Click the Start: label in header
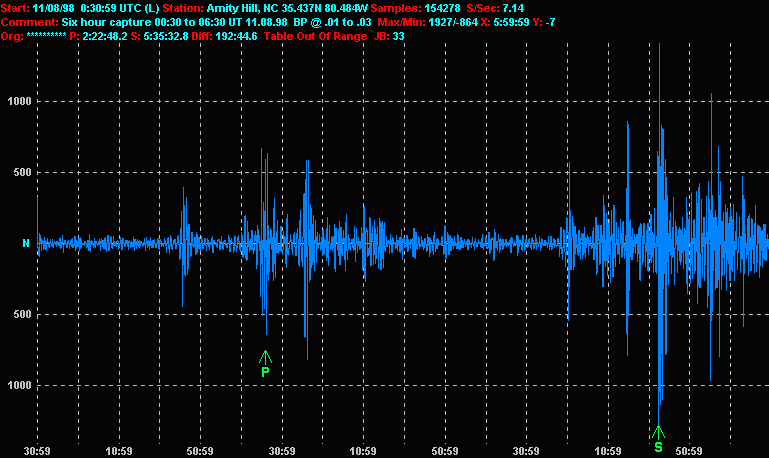Viewport: 769px width, 458px height. click(x=15, y=8)
